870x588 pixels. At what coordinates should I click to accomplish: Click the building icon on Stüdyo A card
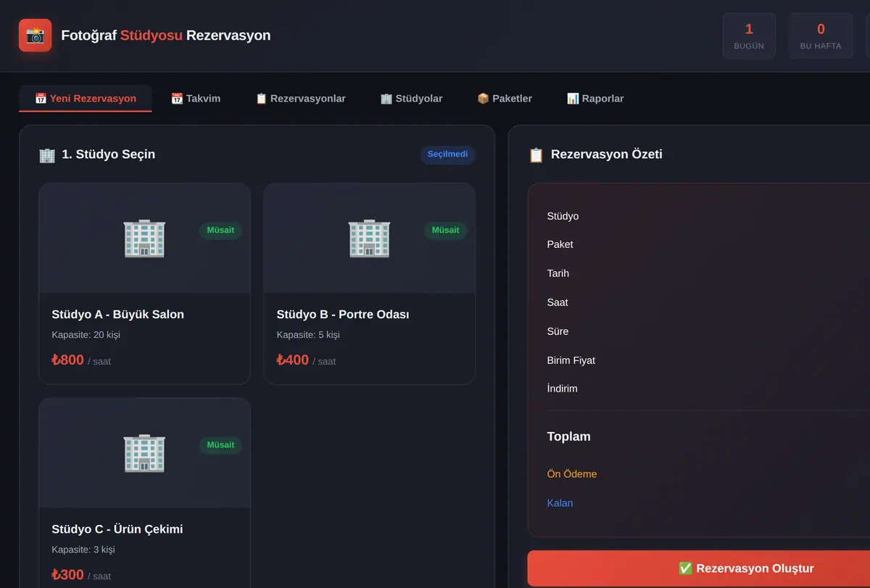click(144, 239)
